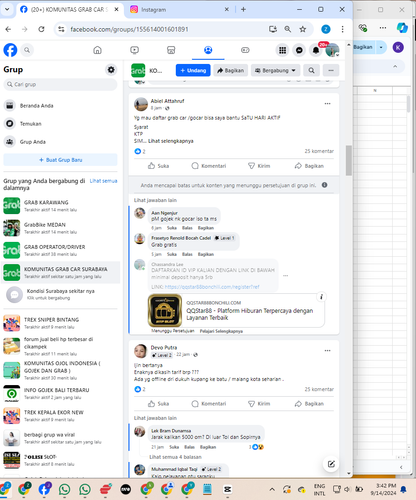Image resolution: width=416 pixels, height=500 pixels.
Task: Open a new browser tab
Action: tap(243, 9)
